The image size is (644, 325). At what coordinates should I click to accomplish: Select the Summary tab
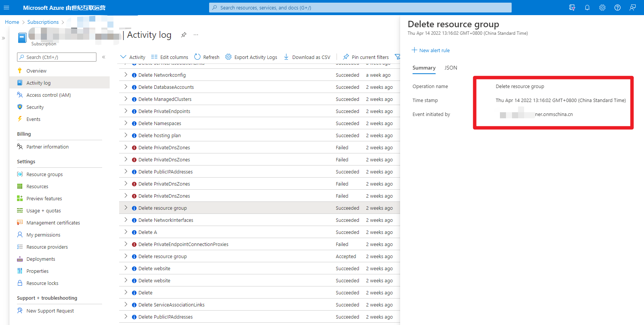[424, 68]
